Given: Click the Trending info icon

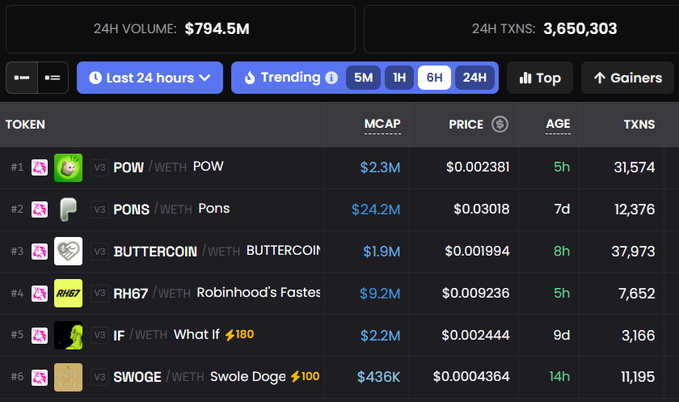Looking at the screenshot, I should (331, 78).
